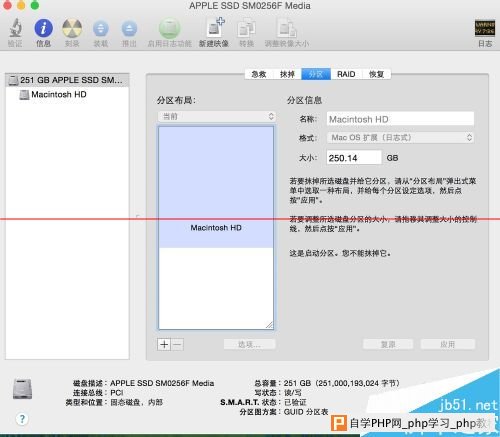This screenshot has width=500, height=437.
Task: Click the Verify (验证) microscope icon
Action: point(15,28)
